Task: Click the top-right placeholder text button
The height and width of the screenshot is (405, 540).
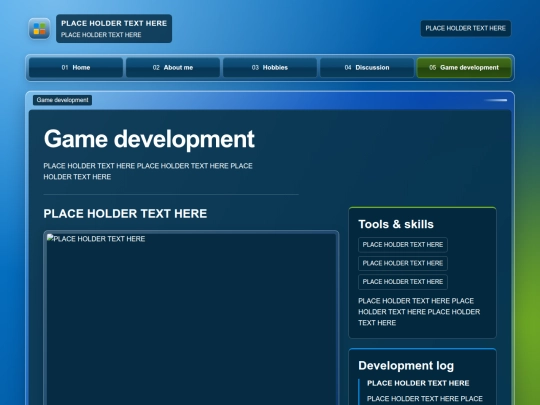Action: pos(466,28)
